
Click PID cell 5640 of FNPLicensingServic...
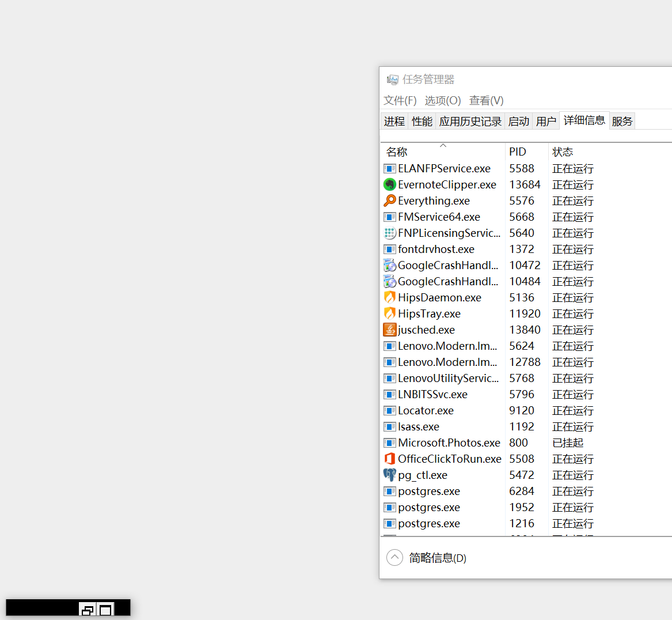(x=522, y=233)
